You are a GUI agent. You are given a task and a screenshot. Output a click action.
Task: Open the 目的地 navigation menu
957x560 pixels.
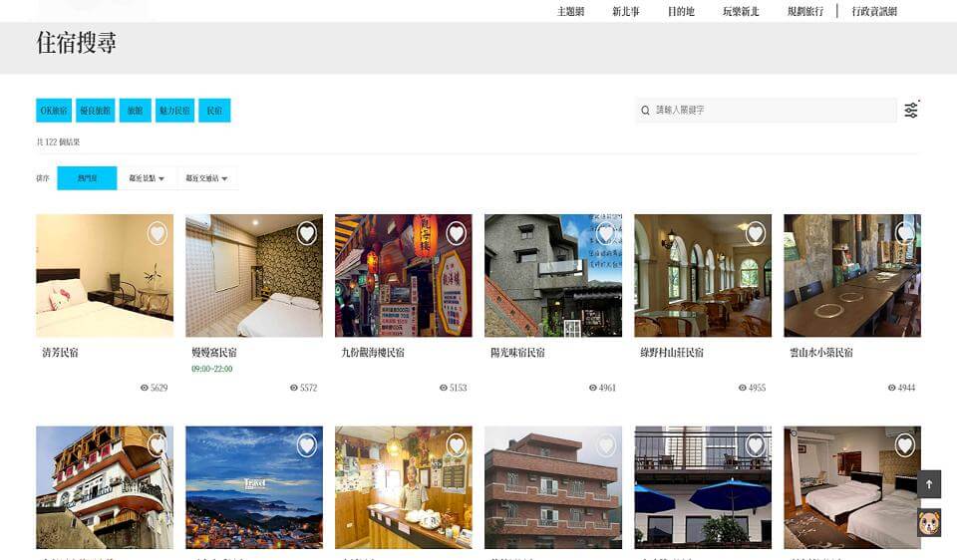[681, 11]
